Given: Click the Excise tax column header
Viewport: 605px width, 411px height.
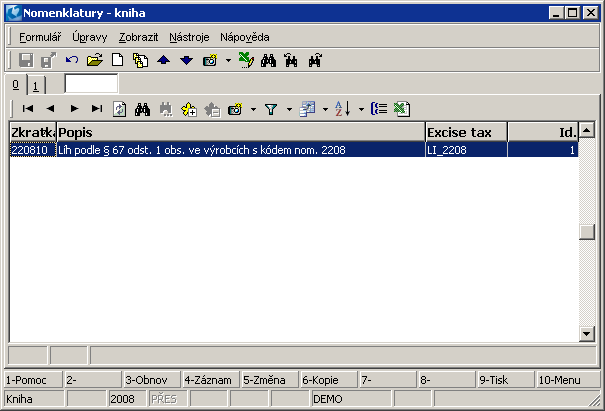Looking at the screenshot, I should 466,132.
